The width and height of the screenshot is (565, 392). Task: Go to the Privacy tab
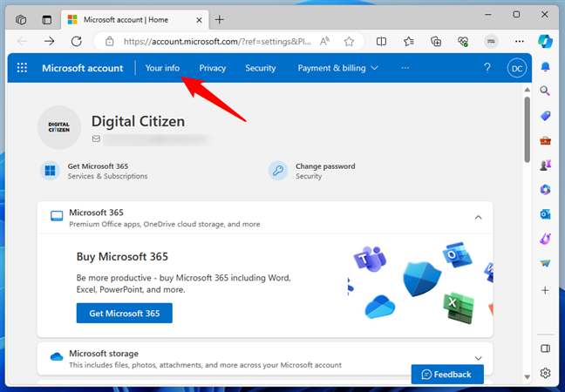click(213, 68)
